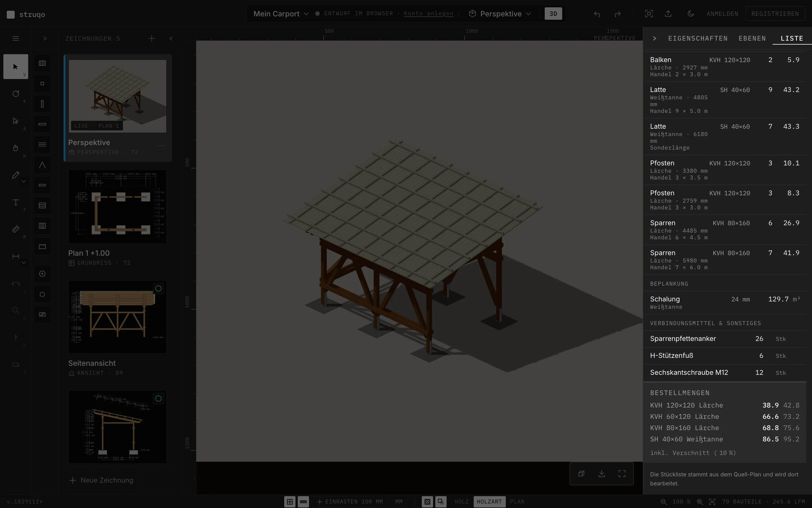Switch display mode to PLAN
Viewport: 812px width, 508px height.
coord(517,502)
